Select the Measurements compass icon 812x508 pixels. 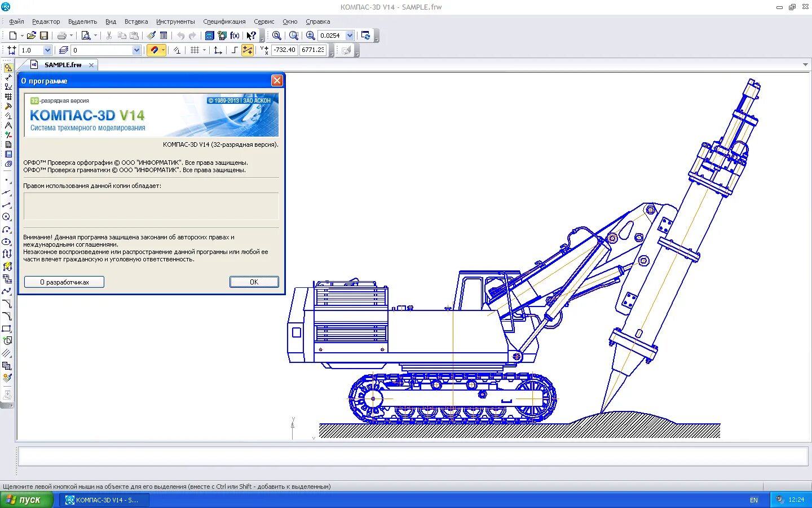[x=8, y=125]
